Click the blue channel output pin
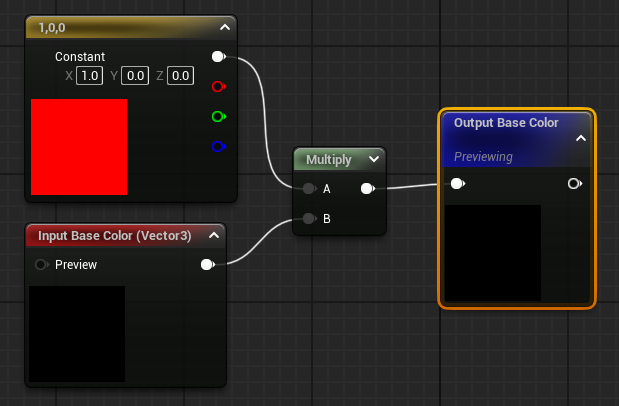 click(218, 147)
